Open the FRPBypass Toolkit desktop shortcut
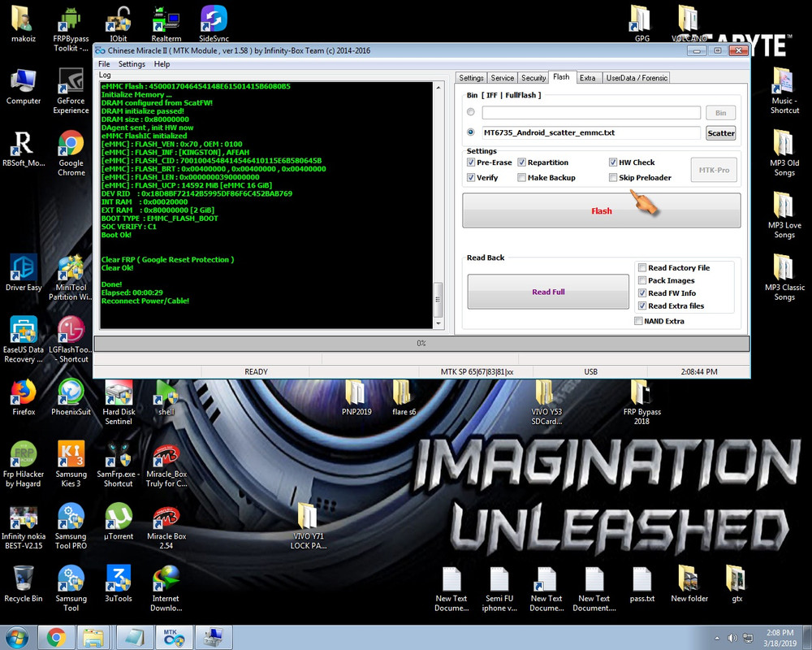The width and height of the screenshot is (812, 650). 71,29
